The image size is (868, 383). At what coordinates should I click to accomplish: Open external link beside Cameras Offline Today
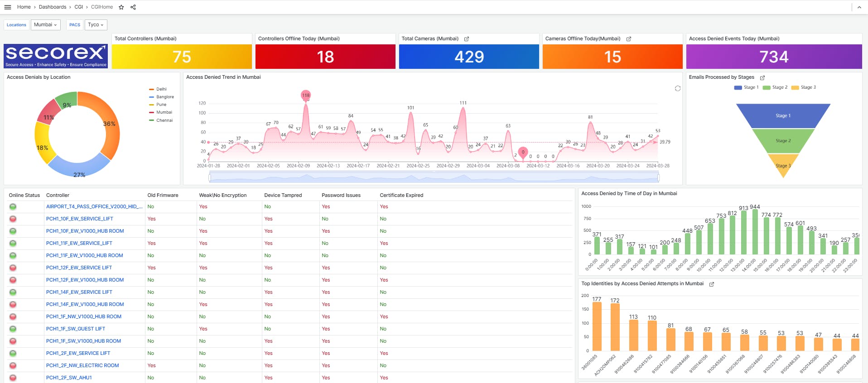click(629, 39)
